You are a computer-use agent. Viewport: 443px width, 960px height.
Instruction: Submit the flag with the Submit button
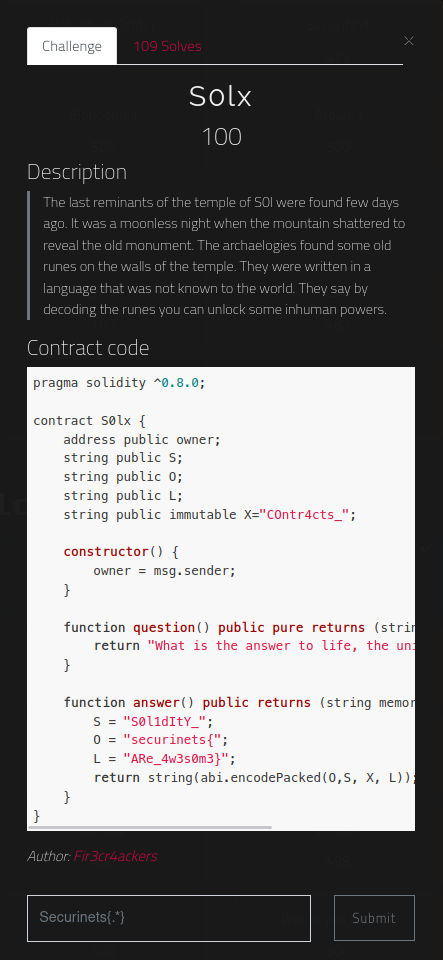[374, 918]
